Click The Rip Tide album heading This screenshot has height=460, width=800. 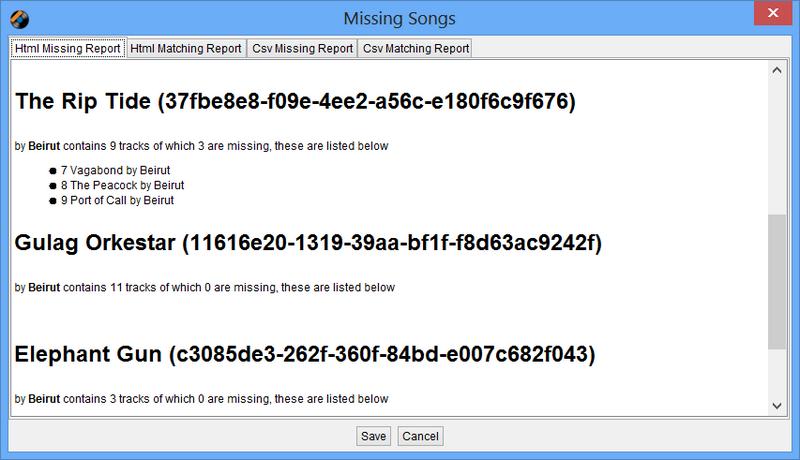(x=295, y=101)
